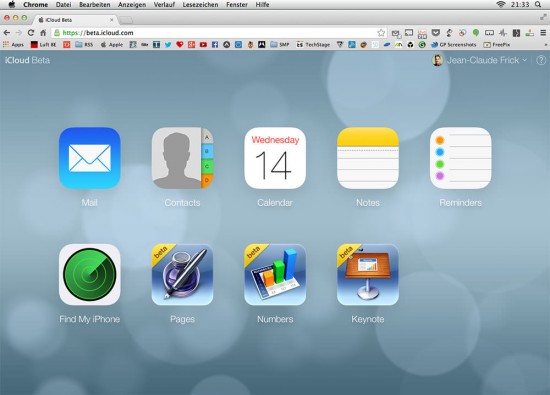Reload the page with the refresh icon
Screen dimensions: 550x395
31,33
